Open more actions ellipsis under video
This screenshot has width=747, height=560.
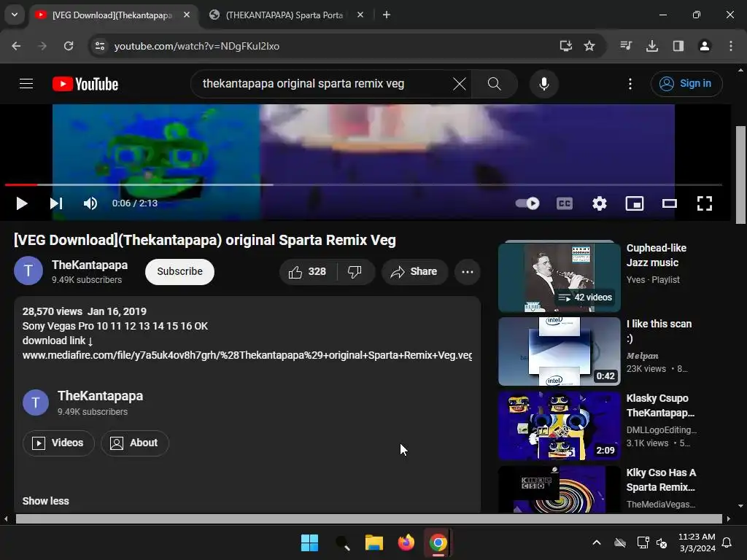pos(468,271)
